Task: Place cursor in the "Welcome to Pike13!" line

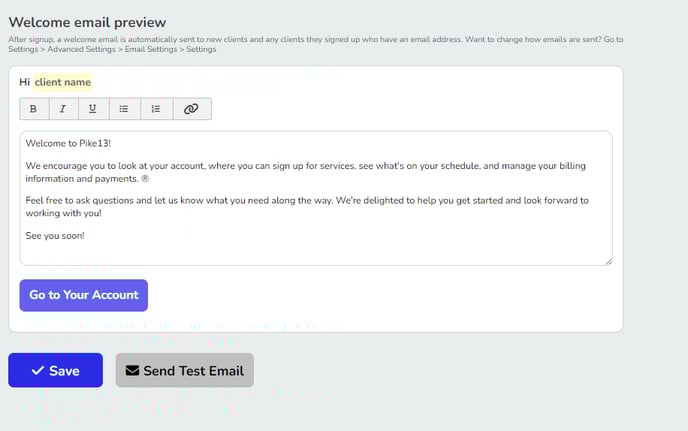Action: point(69,143)
